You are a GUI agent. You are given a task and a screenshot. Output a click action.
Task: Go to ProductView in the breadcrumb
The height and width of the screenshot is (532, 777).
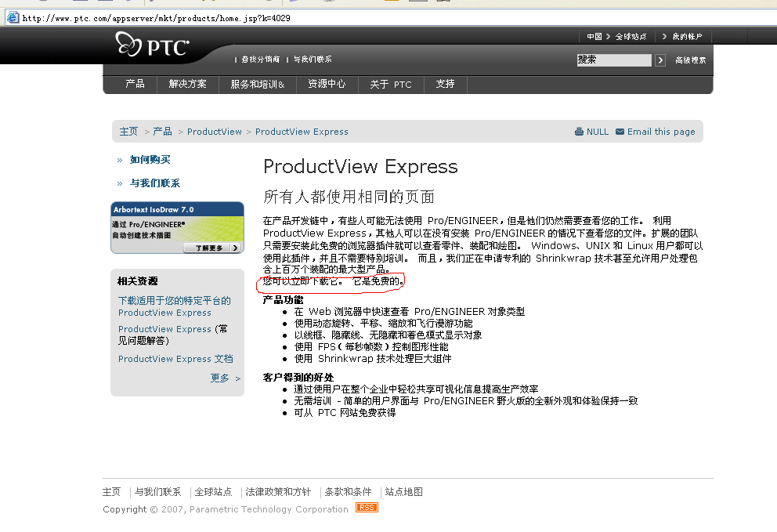(214, 132)
